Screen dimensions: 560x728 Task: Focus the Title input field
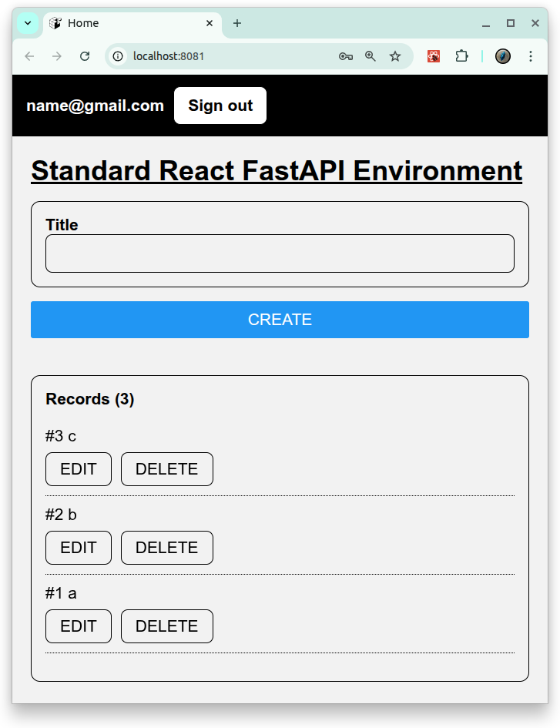280,253
